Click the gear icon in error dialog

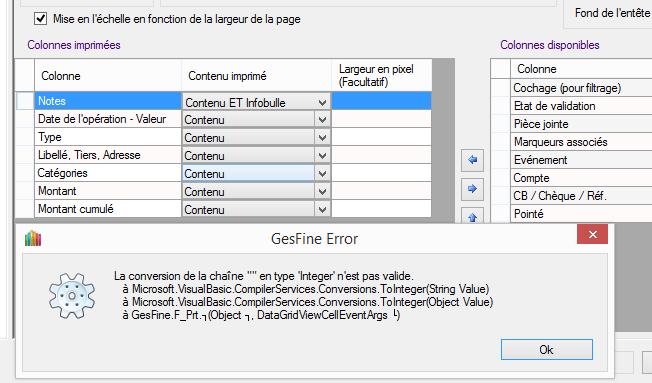tap(72, 296)
